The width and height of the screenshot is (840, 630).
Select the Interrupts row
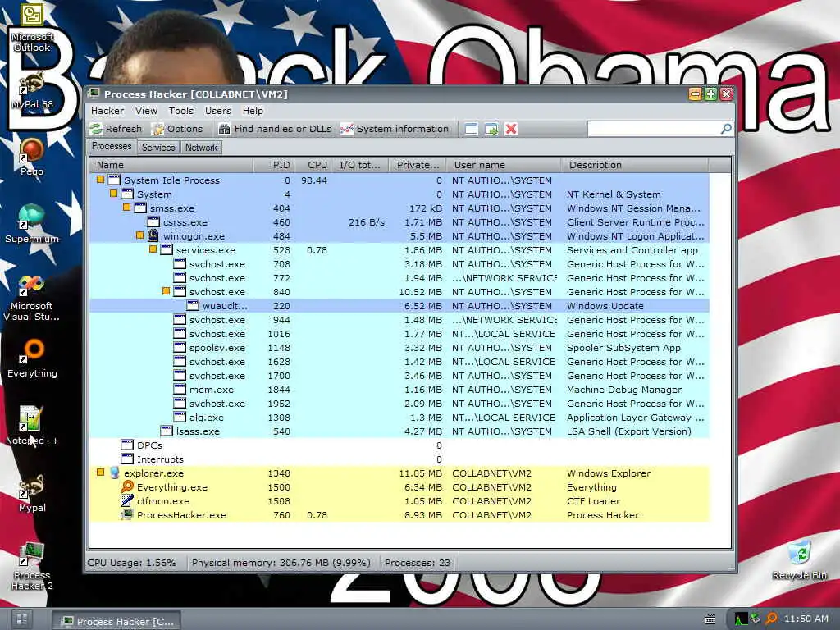[399, 459]
